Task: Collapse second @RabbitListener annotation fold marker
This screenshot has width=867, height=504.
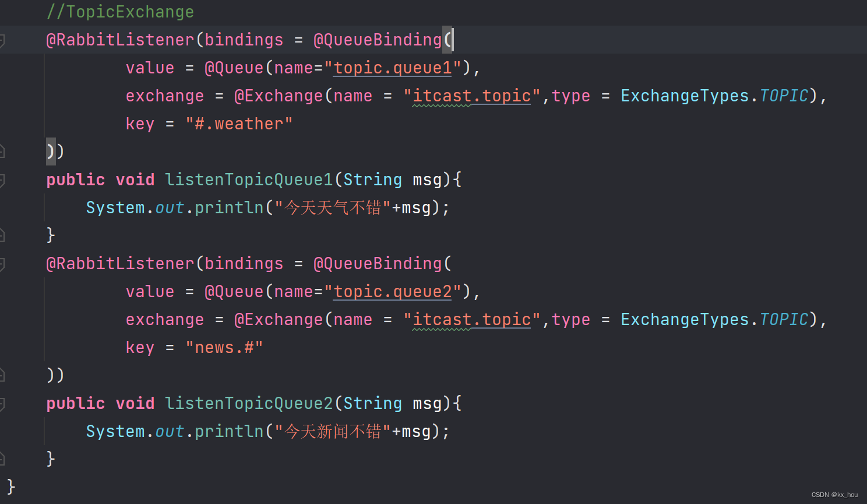Action: (2, 265)
